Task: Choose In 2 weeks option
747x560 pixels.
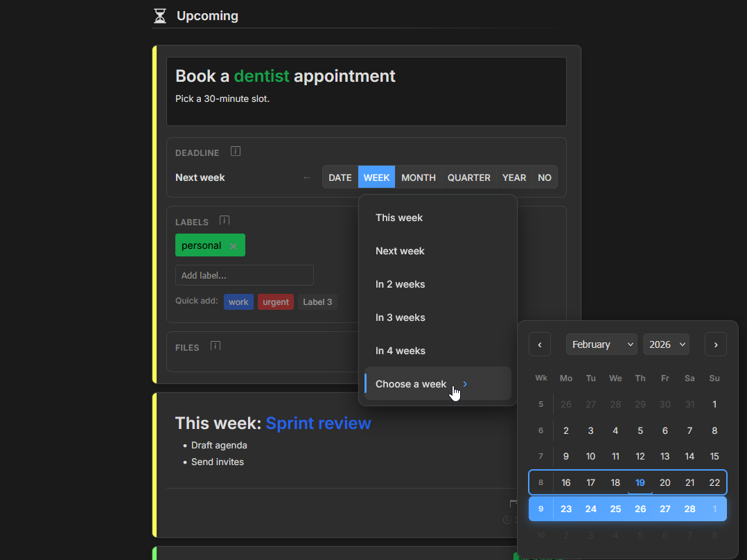Action: [438, 285]
